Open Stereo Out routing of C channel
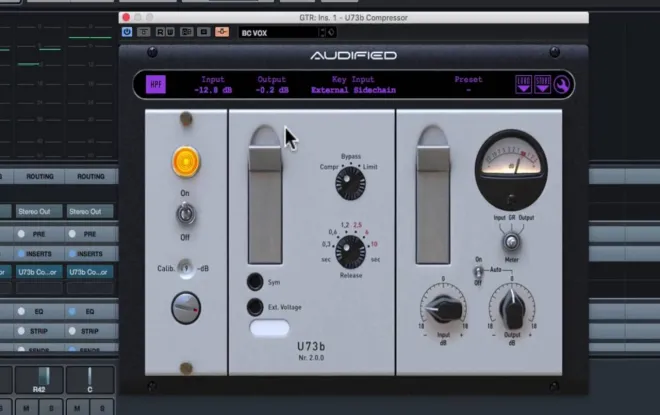This screenshot has height=415, width=660. [90, 211]
